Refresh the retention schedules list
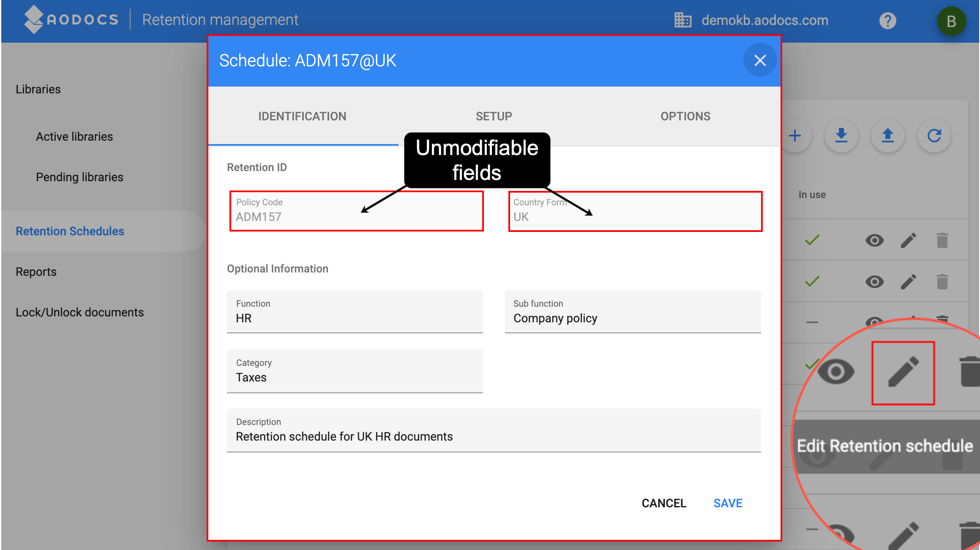980x550 pixels. (x=934, y=136)
